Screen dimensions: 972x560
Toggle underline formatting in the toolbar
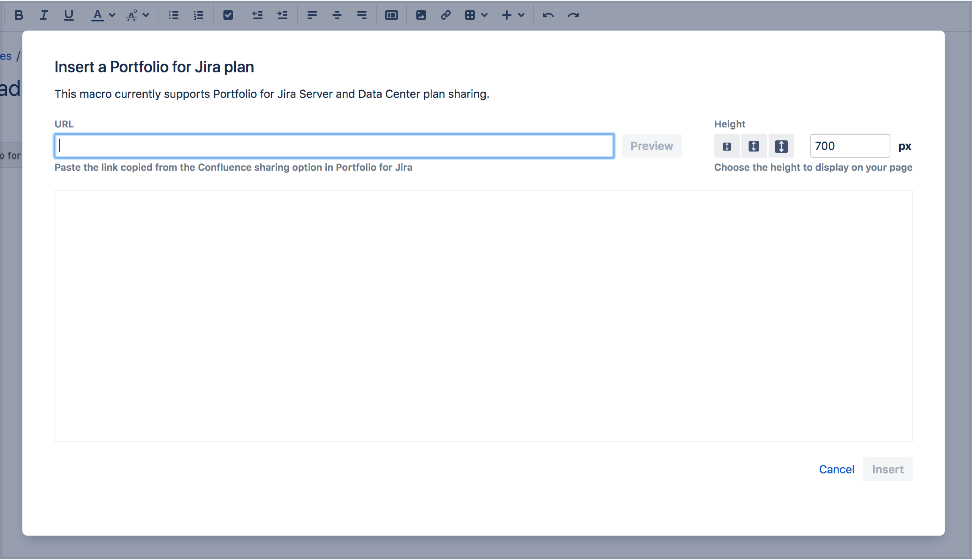pos(68,15)
